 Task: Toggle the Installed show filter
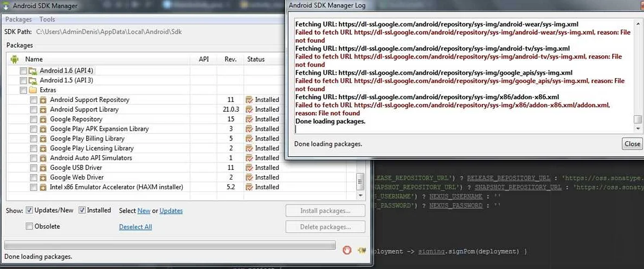tap(82, 210)
